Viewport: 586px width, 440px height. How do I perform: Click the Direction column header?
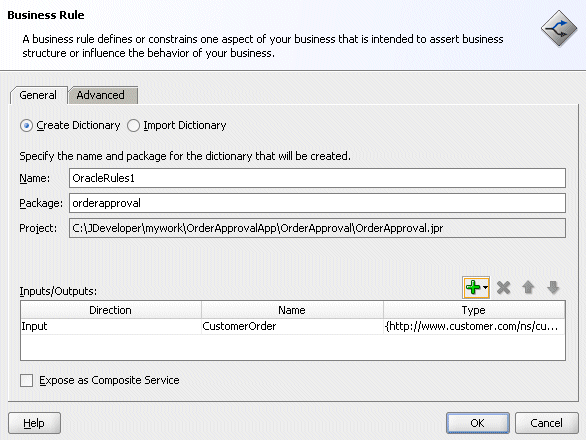point(111,310)
